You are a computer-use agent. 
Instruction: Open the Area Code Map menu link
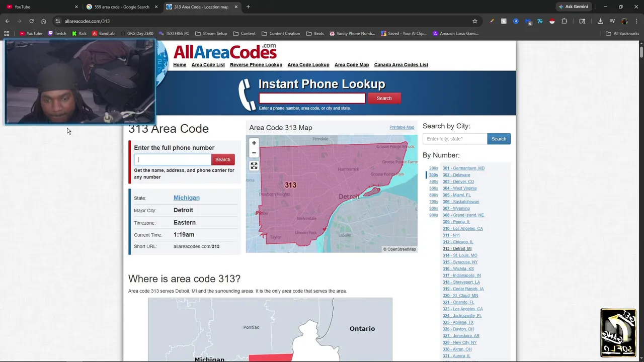click(352, 65)
